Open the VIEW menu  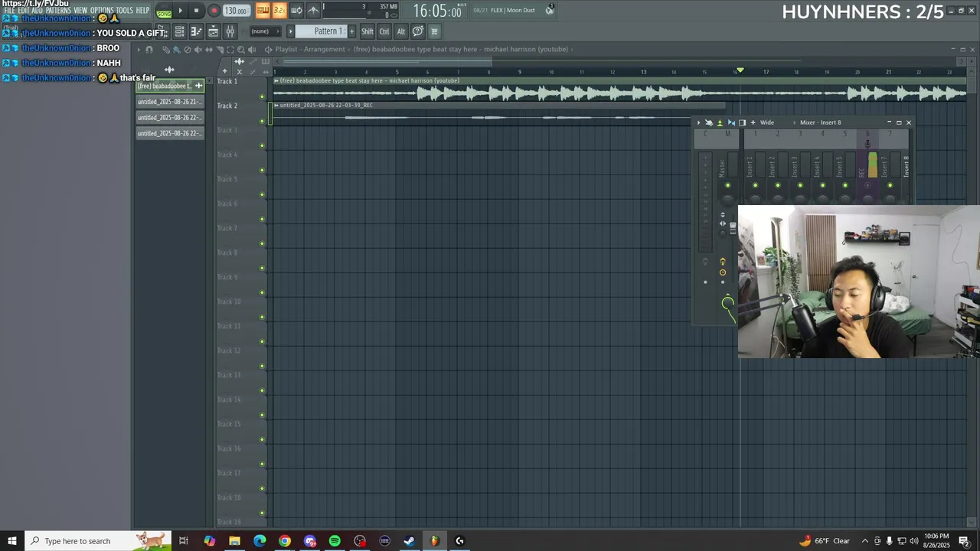80,11
